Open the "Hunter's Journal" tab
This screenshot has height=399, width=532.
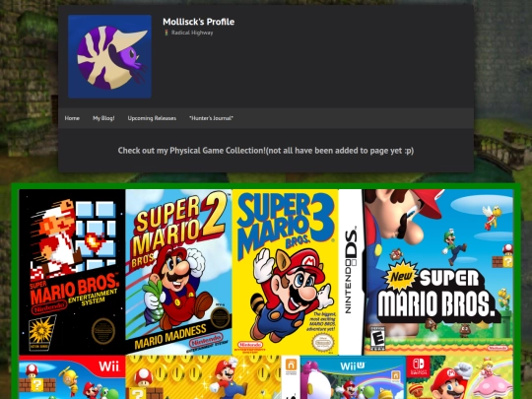(x=211, y=118)
